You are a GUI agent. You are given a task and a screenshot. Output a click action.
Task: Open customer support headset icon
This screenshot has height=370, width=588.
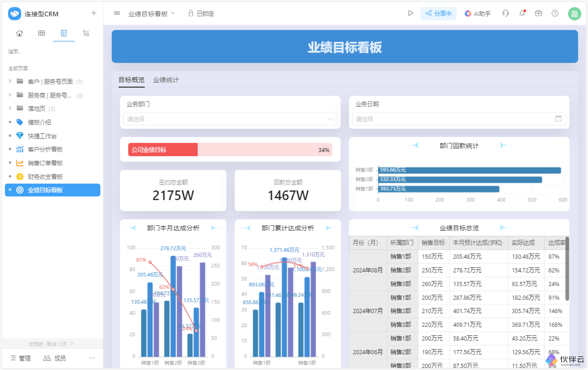505,13
